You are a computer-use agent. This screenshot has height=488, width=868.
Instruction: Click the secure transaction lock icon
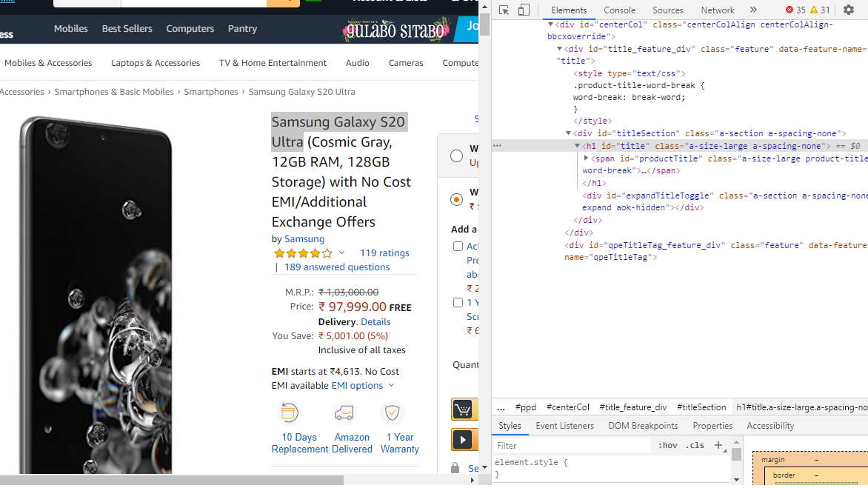tap(455, 468)
